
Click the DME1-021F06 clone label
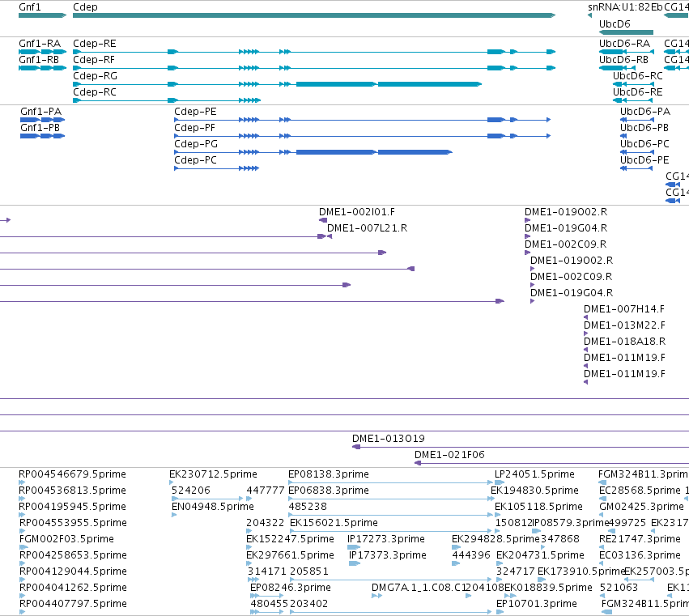coord(449,455)
